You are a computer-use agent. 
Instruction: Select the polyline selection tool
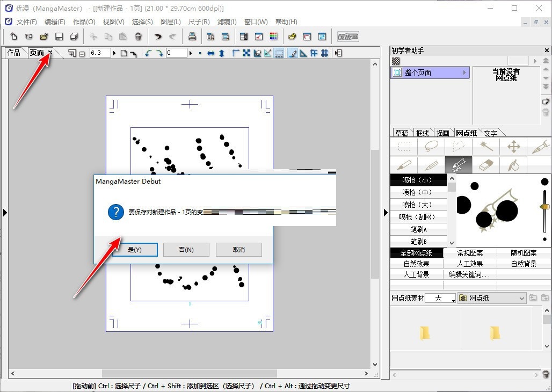459,146
